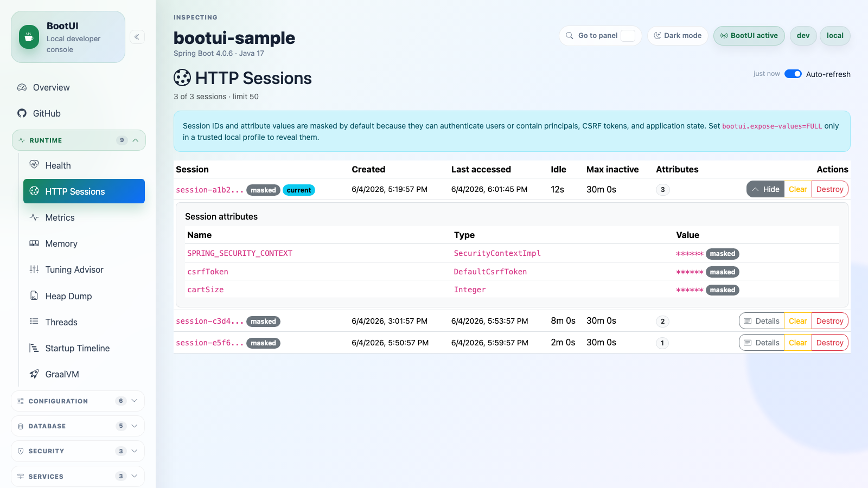
Task: Click the local profile badge
Action: click(835, 36)
